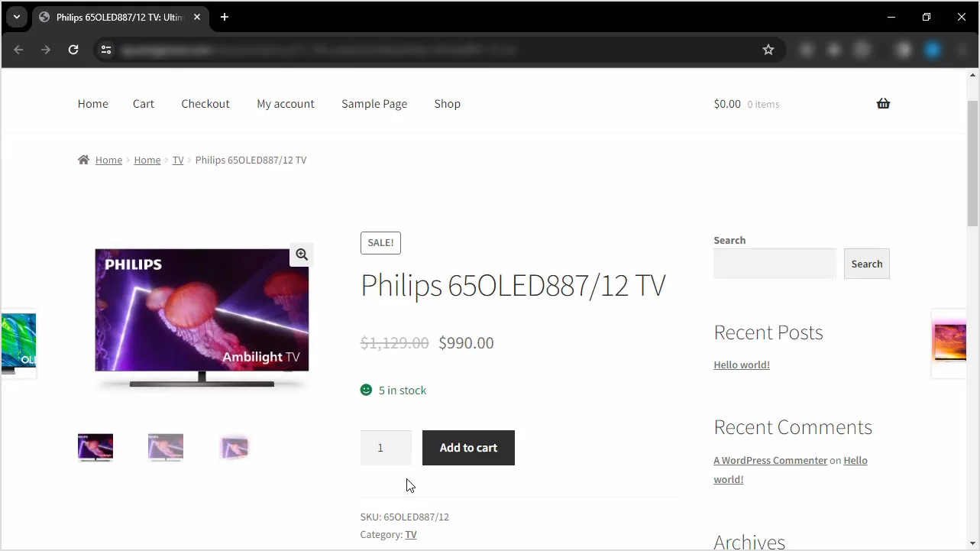Click the sidebar Search button
980x551 pixels.
pos(866,264)
